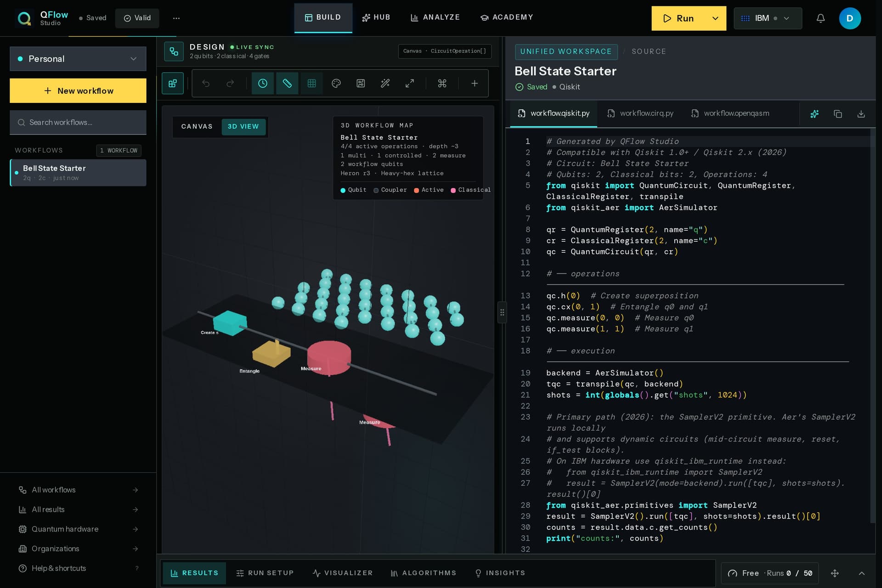Open the RESULTS bottom tab
882x588 pixels.
click(194, 573)
